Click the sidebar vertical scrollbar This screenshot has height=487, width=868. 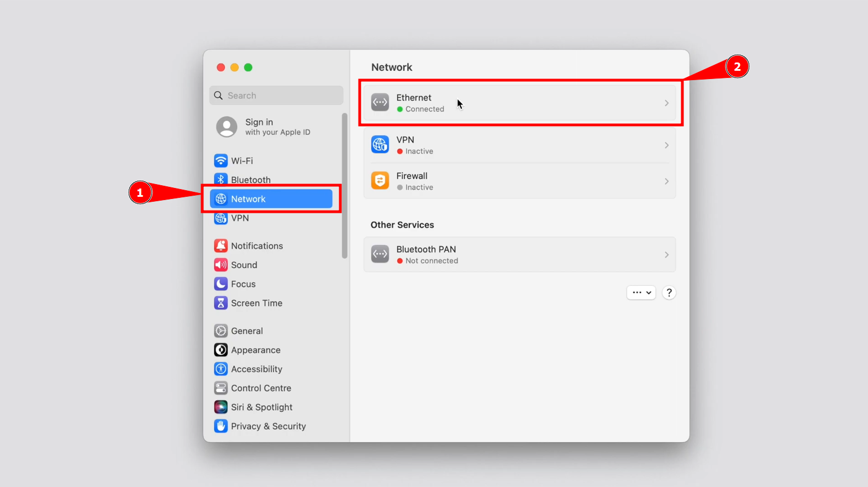(345, 186)
